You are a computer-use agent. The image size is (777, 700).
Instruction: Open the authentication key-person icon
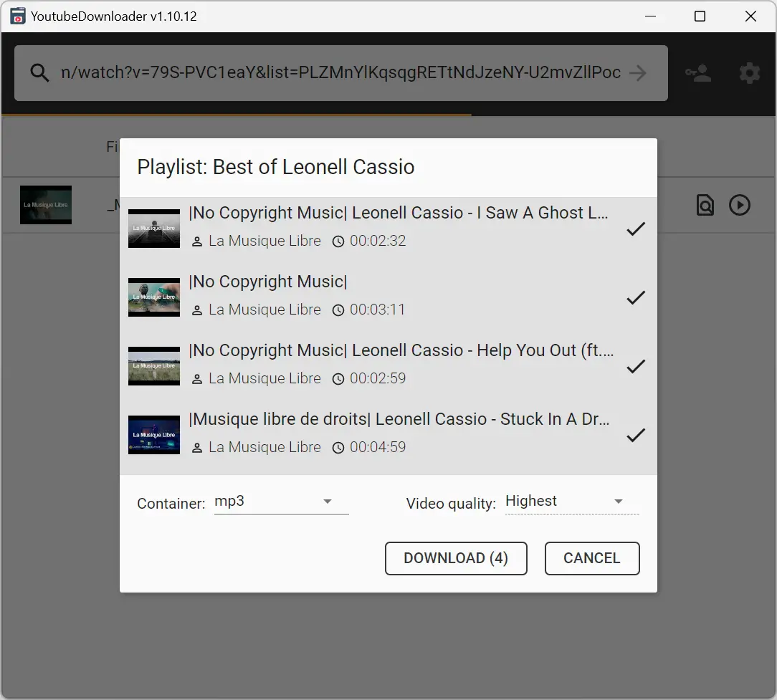[698, 73]
